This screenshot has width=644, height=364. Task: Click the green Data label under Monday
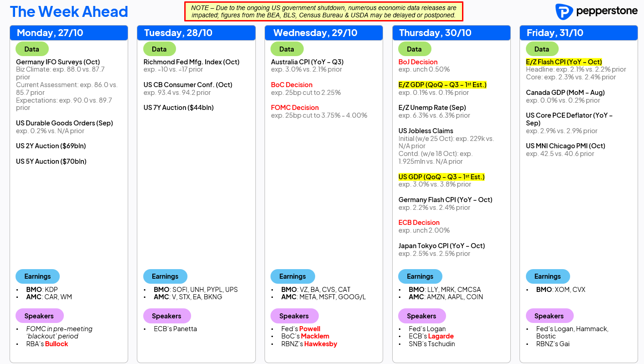pos(32,49)
